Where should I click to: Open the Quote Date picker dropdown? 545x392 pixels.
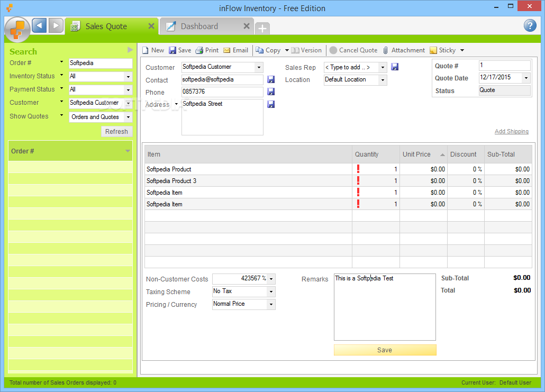pos(526,78)
